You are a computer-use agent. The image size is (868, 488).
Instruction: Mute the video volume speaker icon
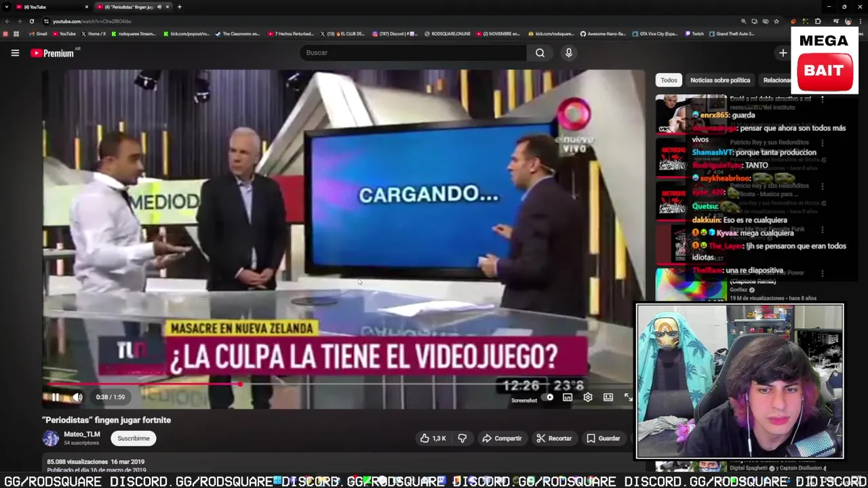pyautogui.click(x=77, y=397)
